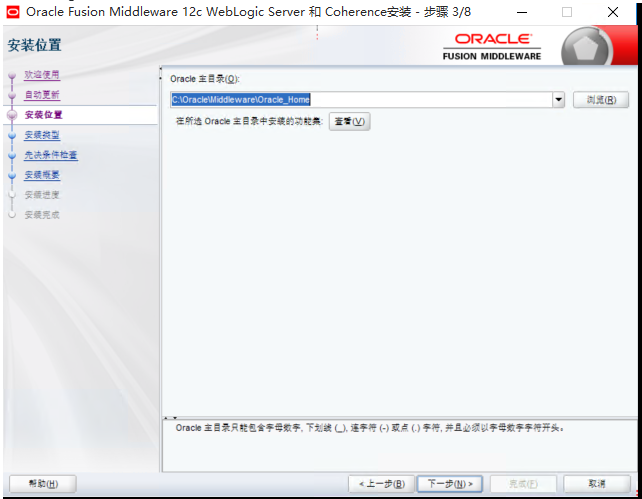Click the small collapse arrows above message pane
This screenshot has height=499, width=642.
(170, 418)
